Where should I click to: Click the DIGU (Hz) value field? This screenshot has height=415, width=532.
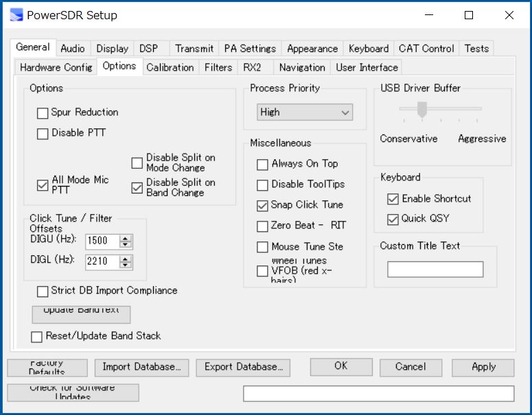(102, 241)
